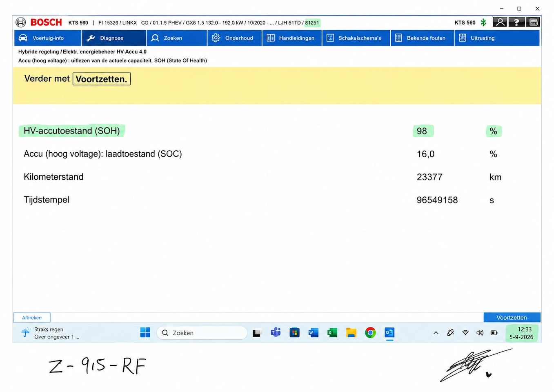Select the Bekende fouten tab
554x392 pixels.
(x=422, y=38)
